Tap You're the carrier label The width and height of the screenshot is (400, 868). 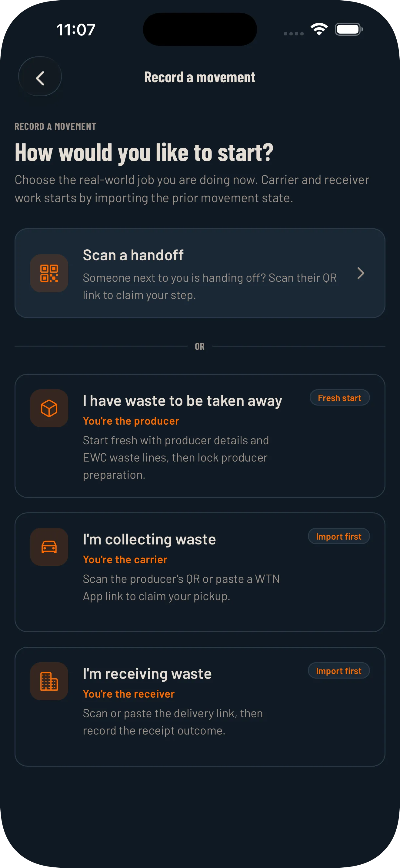(125, 559)
